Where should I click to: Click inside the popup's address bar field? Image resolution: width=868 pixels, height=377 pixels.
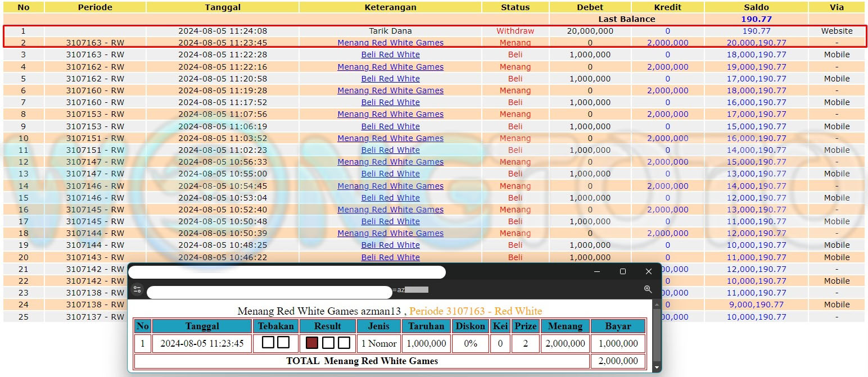click(270, 292)
